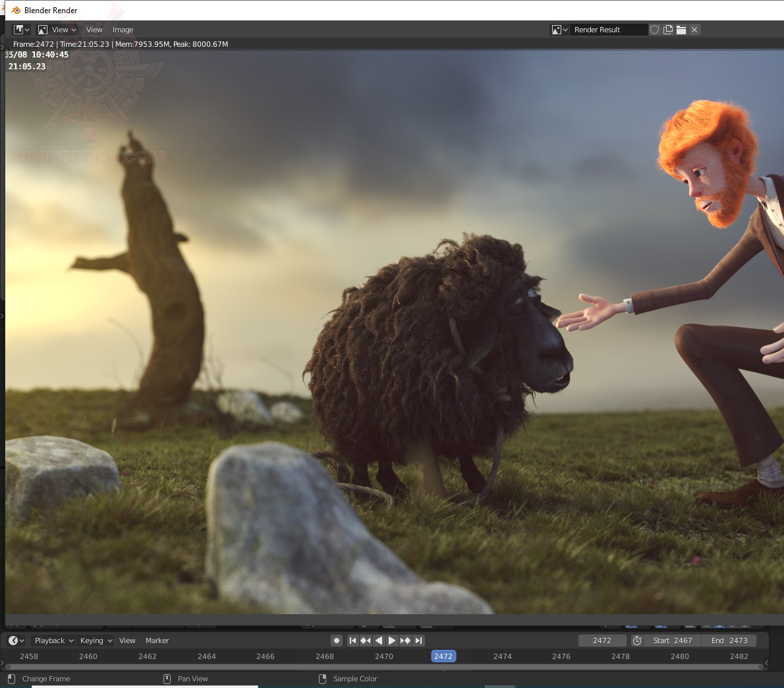The height and width of the screenshot is (688, 784).
Task: Play the animation forward
Action: (392, 641)
